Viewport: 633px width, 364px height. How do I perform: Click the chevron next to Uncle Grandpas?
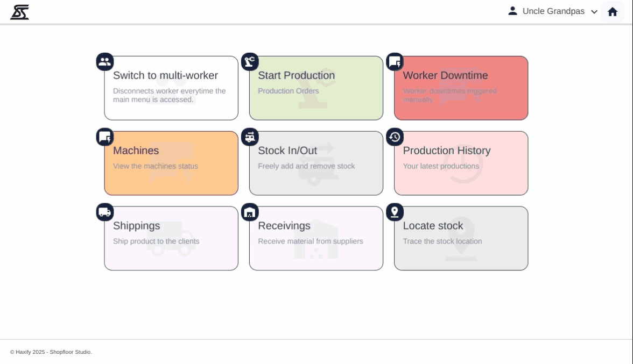click(x=594, y=12)
